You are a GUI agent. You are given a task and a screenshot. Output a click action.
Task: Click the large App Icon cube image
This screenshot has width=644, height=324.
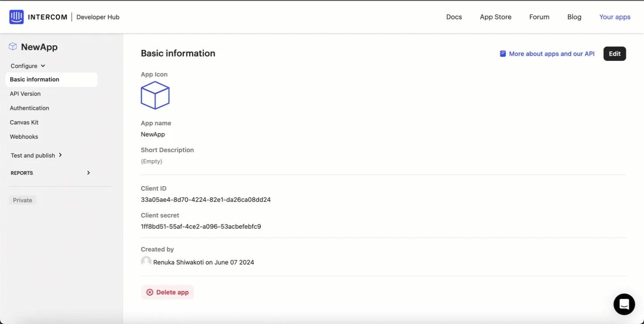tap(155, 95)
